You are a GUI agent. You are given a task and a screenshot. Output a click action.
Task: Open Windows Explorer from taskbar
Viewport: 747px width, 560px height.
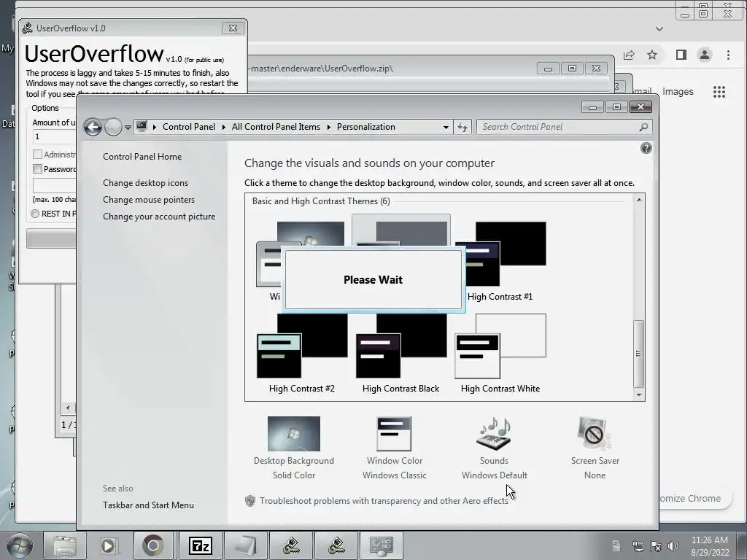point(65,545)
